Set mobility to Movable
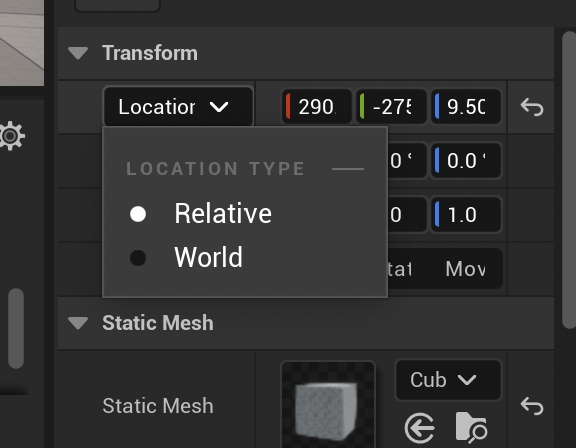 [466, 269]
